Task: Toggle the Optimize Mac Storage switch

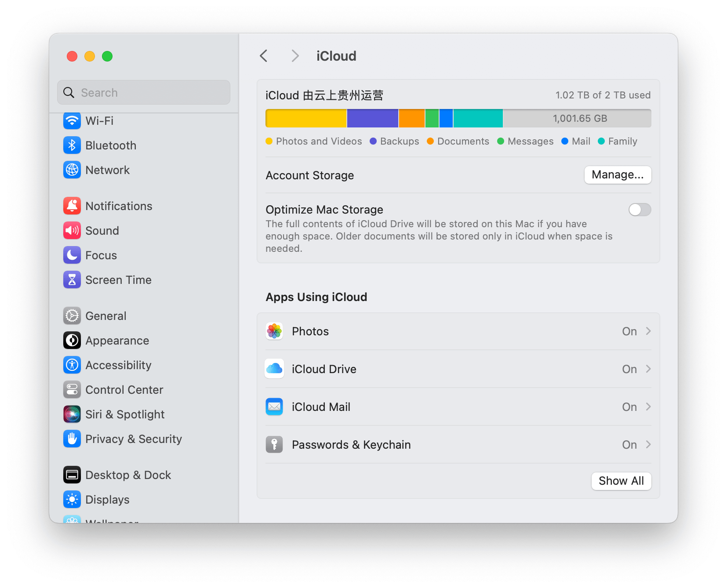Action: pyautogui.click(x=640, y=210)
